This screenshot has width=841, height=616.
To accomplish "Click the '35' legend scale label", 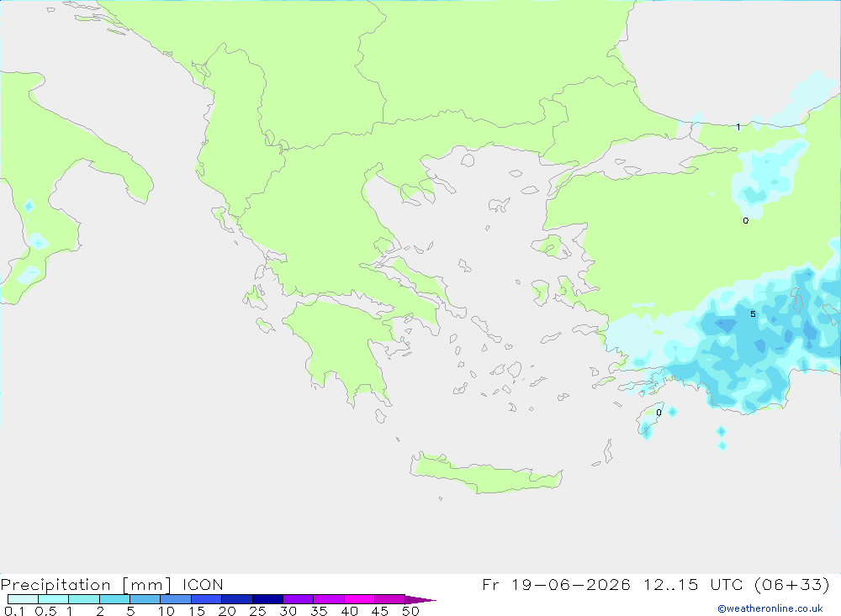I will pos(319,611).
